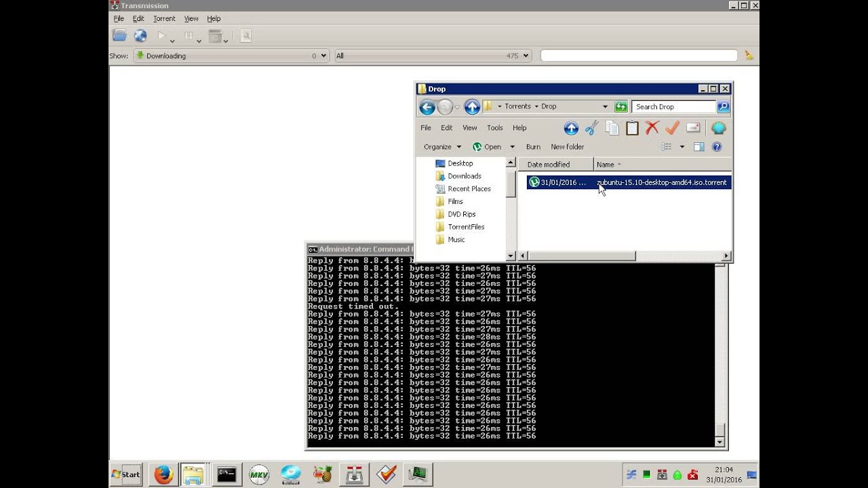Open the Organize dropdown
The image size is (868, 488).
[x=442, y=146]
